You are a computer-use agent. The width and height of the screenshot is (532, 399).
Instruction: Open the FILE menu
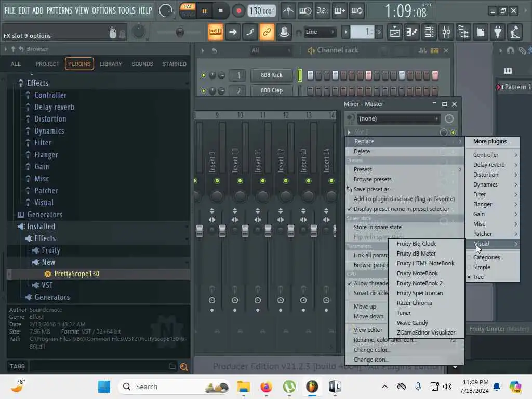10,10
